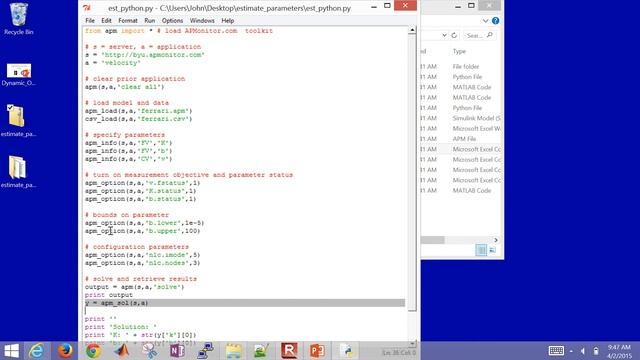This screenshot has width=640, height=360.
Task: Select the Simulink Model row in Explorer
Action: click(x=461, y=118)
